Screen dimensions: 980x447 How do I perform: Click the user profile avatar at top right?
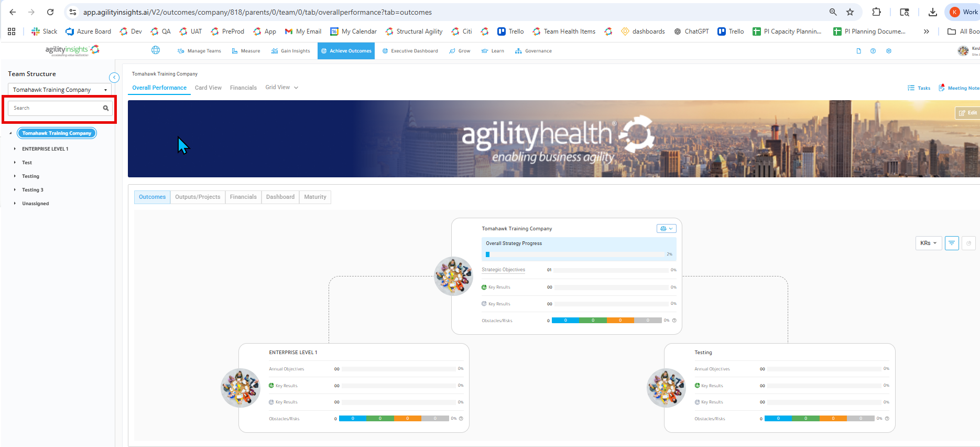[963, 50]
